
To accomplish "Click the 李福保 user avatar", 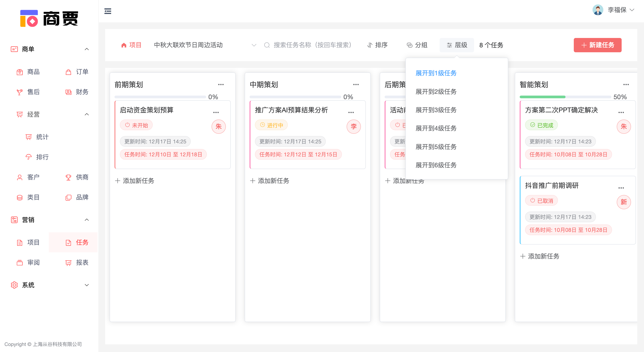I will coord(598,10).
